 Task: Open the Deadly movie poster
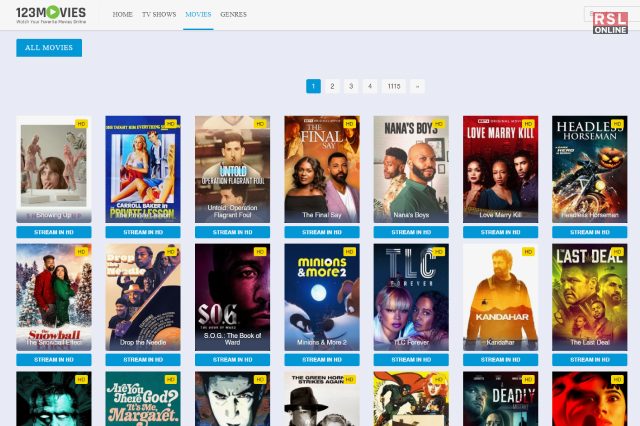point(500,399)
